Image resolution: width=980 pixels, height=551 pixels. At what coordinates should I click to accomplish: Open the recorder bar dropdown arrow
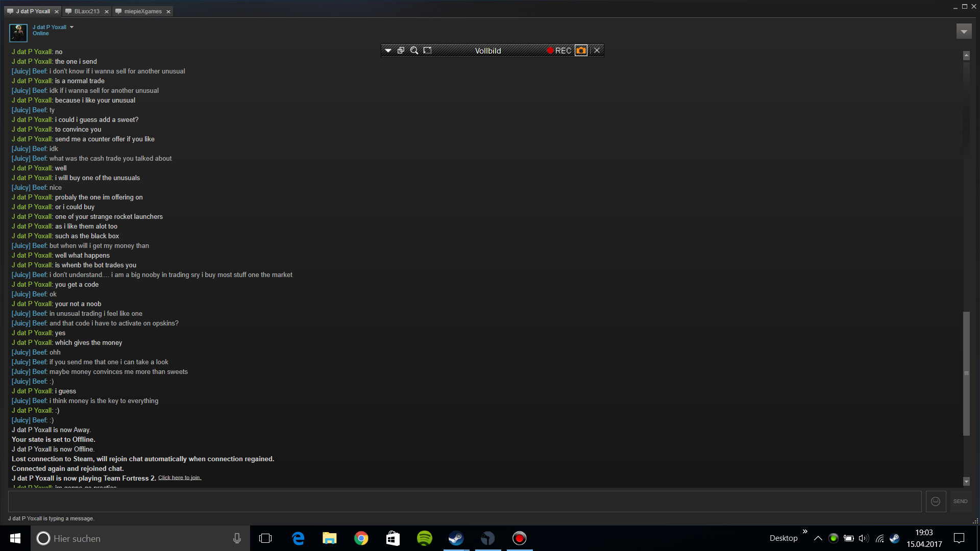[388, 51]
